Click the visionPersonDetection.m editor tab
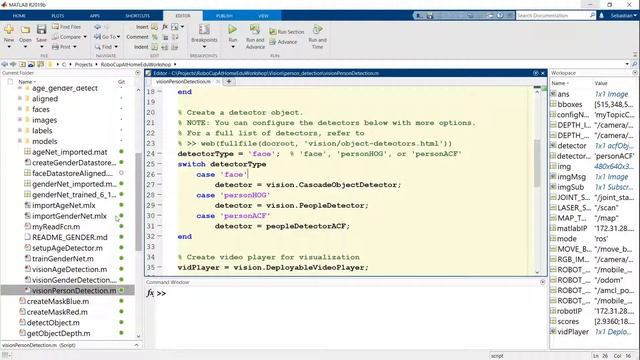The height and width of the screenshot is (360, 640). 183,82
